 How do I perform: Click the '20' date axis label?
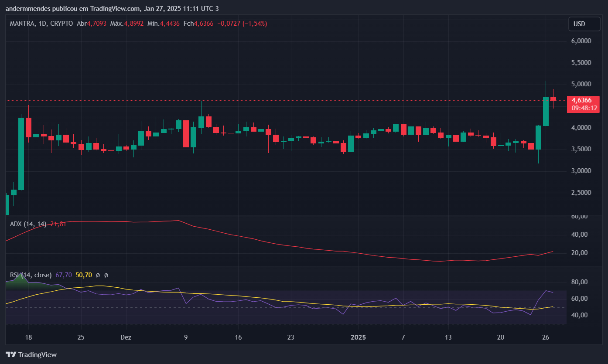pos(501,337)
